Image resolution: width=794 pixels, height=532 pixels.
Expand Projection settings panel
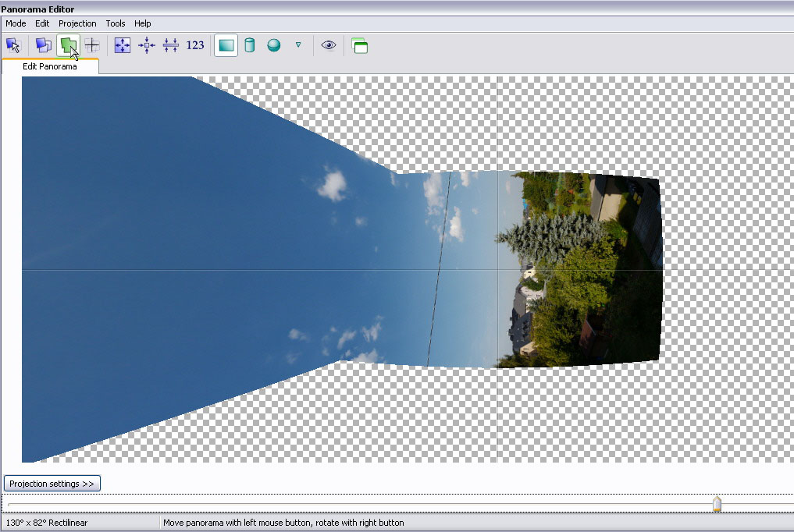52,484
